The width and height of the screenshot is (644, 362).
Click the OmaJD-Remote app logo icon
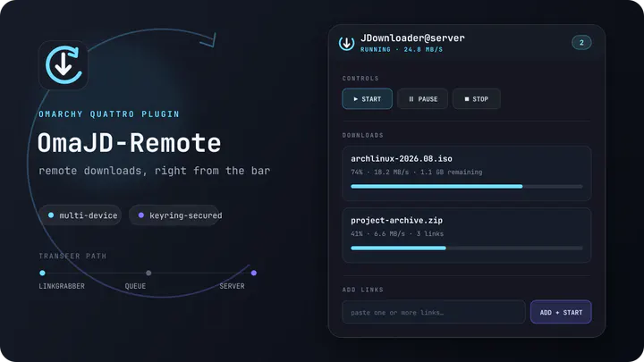point(64,65)
